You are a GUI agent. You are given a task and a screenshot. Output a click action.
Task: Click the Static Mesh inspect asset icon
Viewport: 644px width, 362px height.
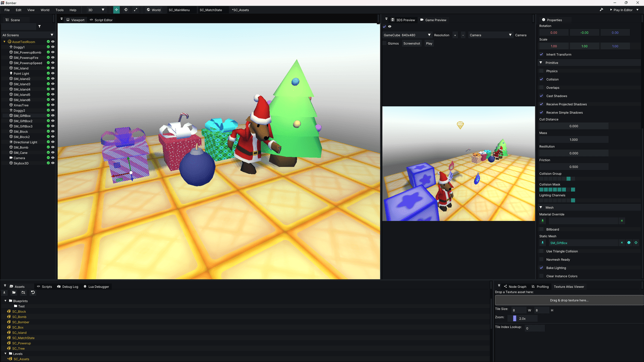[x=629, y=243]
